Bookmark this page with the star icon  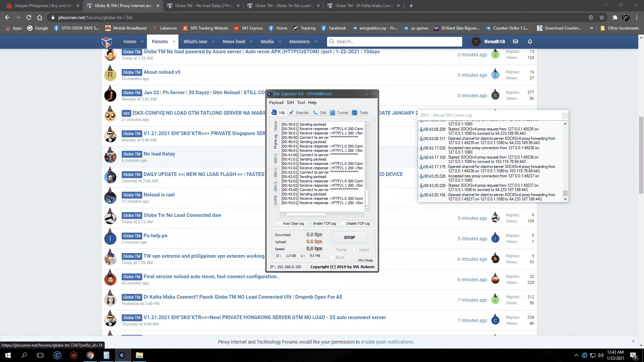tap(602, 17)
